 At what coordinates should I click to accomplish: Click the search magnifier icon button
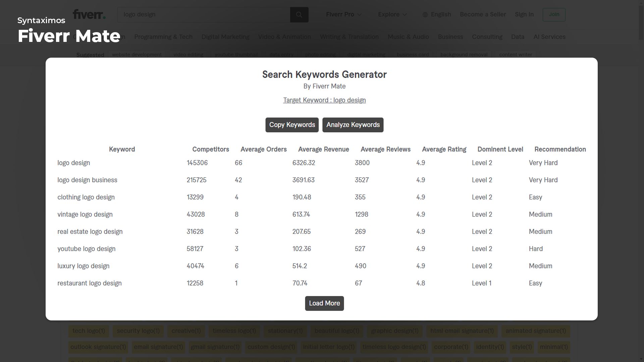click(x=299, y=15)
